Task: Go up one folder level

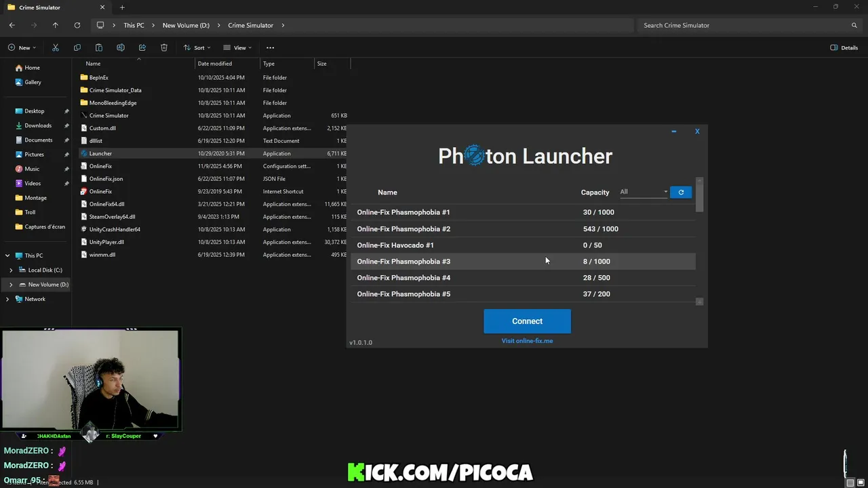Action: click(x=56, y=25)
